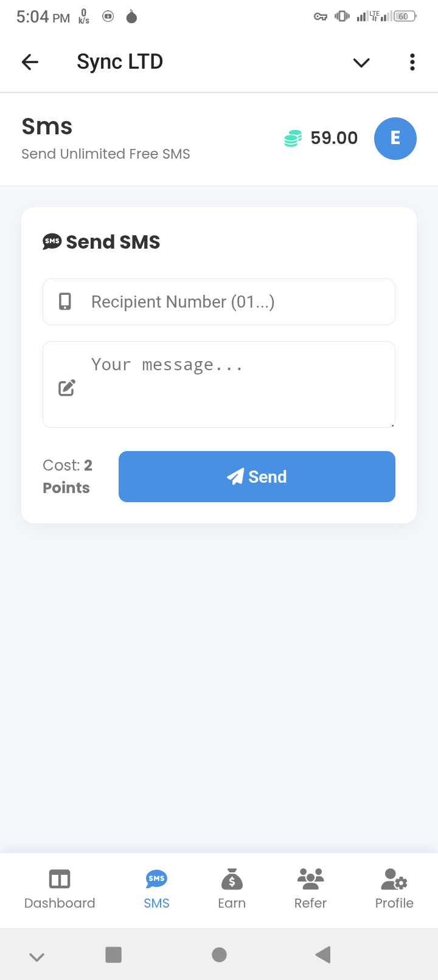Screen dimensions: 438x980
Task: Open the Earn money bag tab
Action: [232, 889]
